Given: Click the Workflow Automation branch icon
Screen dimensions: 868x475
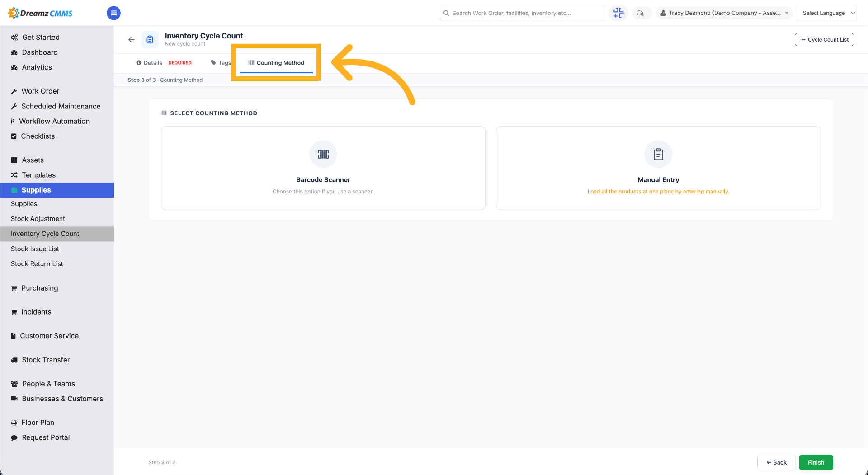Looking at the screenshot, I should tap(13, 122).
